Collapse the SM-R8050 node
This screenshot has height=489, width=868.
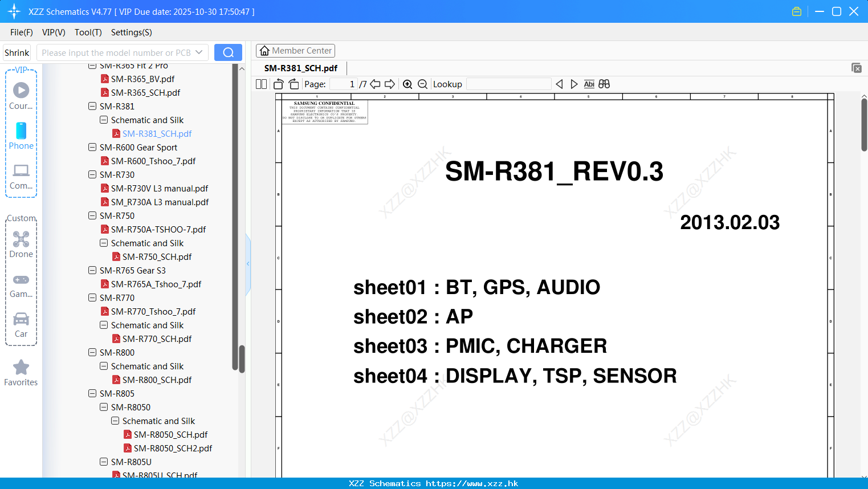click(x=104, y=407)
